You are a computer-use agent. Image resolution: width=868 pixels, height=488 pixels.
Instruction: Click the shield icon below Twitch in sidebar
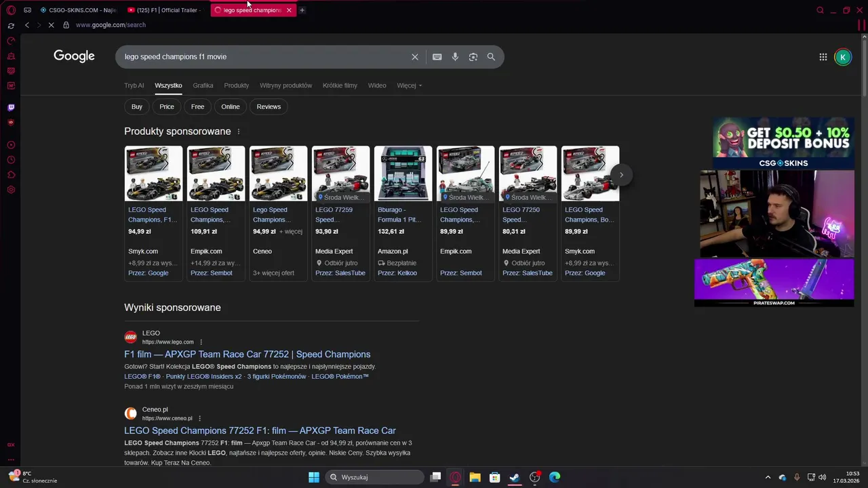pyautogui.click(x=11, y=122)
